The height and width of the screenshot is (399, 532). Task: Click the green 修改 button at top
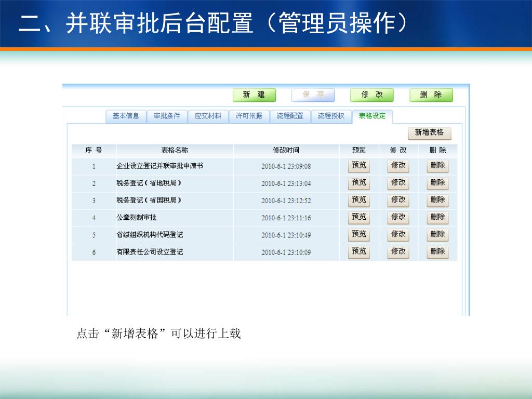click(x=372, y=95)
